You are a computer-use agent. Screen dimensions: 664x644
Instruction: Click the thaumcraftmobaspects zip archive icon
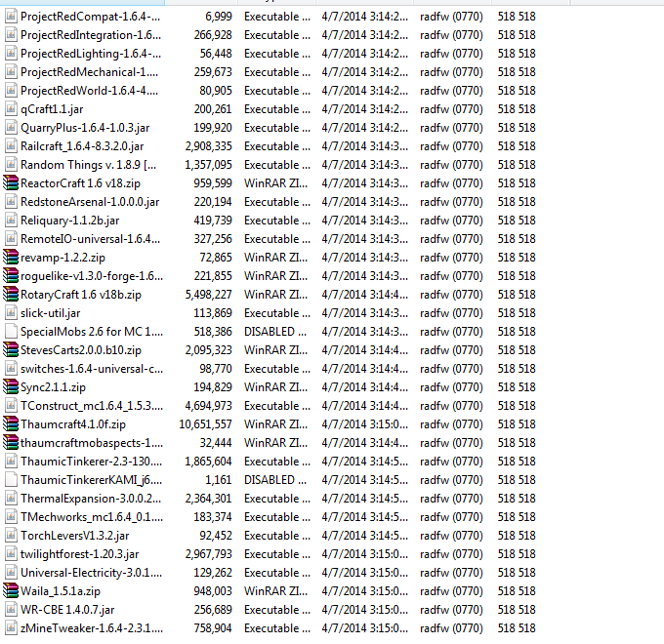point(11,443)
